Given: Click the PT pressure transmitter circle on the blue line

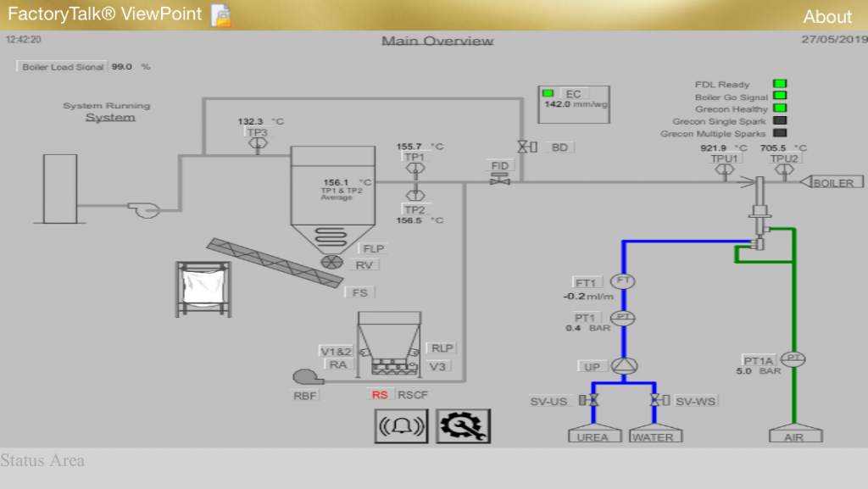Looking at the screenshot, I should pyautogui.click(x=623, y=318).
